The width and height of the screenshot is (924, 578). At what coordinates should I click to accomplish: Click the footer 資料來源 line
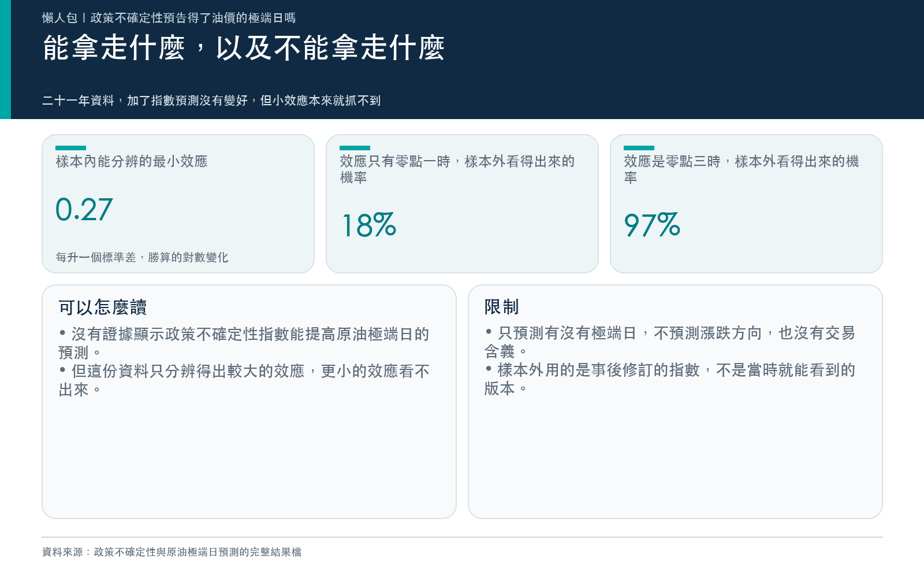[172, 552]
